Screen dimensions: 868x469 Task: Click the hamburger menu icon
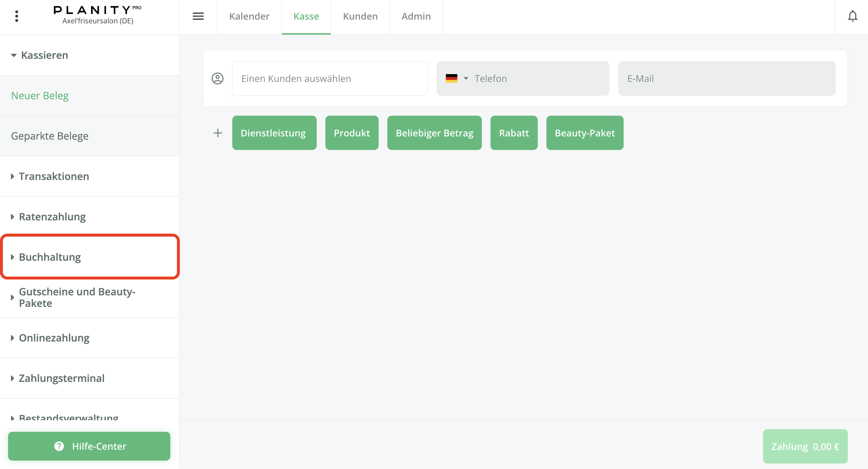pos(198,16)
